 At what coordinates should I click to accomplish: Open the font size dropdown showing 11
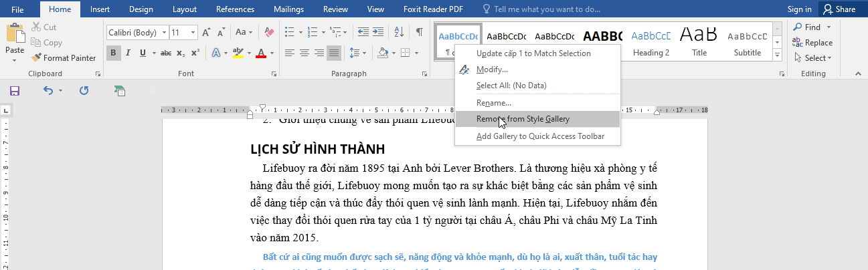pos(193,33)
